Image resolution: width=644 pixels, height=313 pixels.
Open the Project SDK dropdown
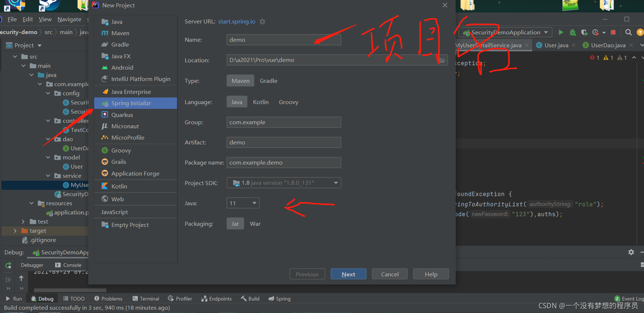[284, 183]
